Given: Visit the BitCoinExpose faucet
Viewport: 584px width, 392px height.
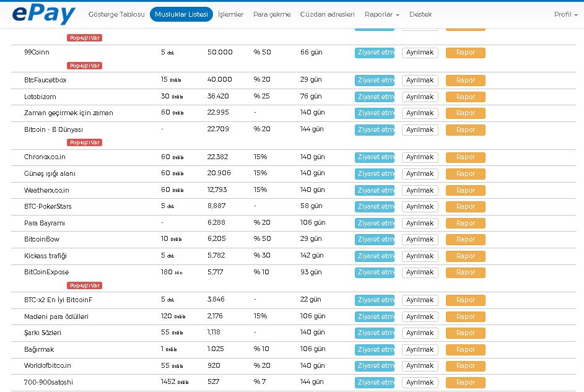Looking at the screenshot, I should click(374, 272).
